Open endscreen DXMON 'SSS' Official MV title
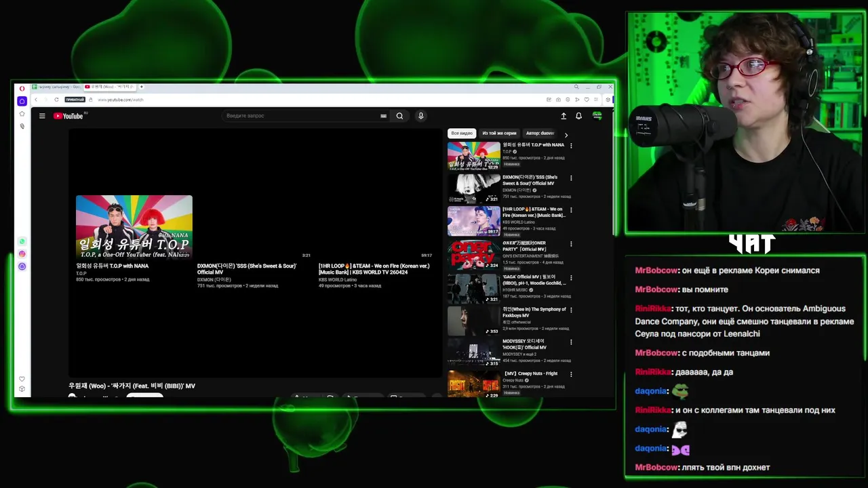The height and width of the screenshot is (488, 868). (x=247, y=269)
